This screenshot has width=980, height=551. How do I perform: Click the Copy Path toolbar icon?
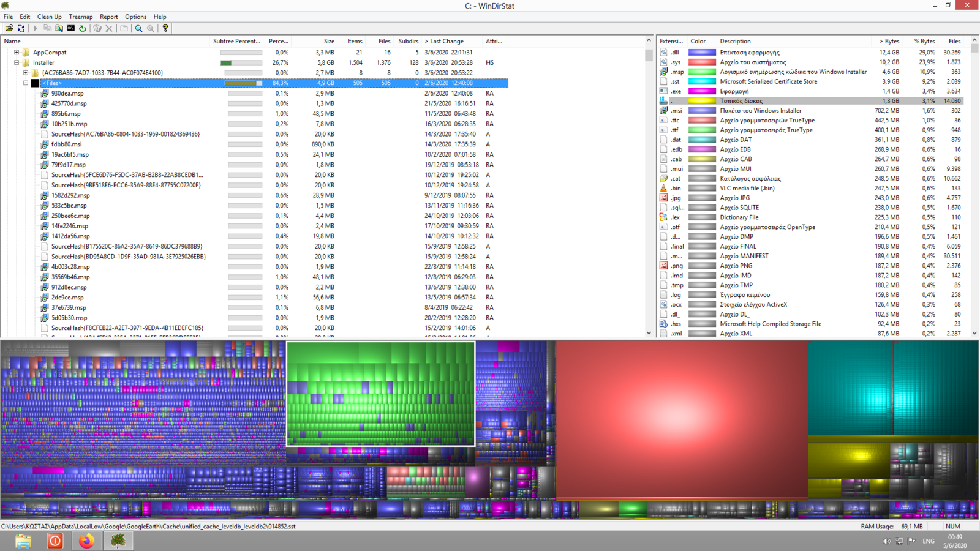click(x=48, y=28)
